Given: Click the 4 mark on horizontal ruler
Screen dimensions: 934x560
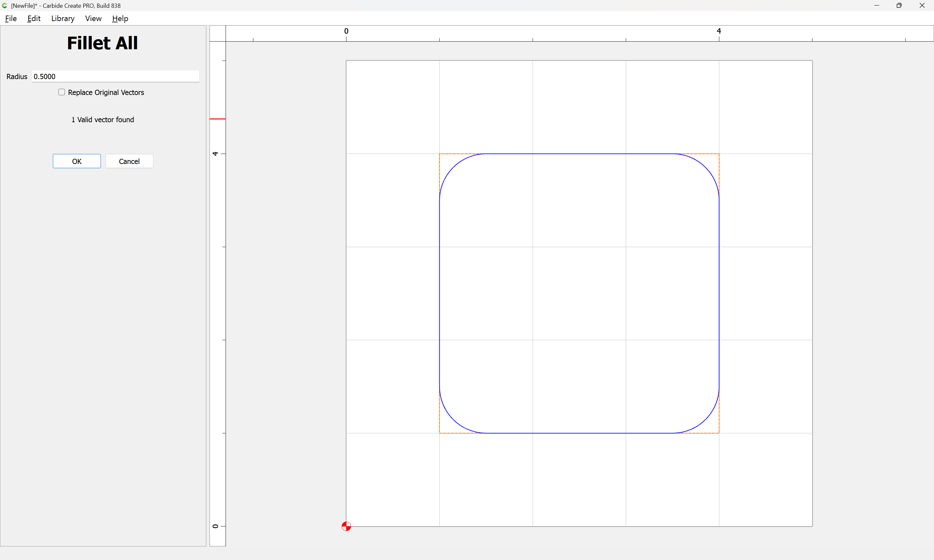Looking at the screenshot, I should point(719,31).
